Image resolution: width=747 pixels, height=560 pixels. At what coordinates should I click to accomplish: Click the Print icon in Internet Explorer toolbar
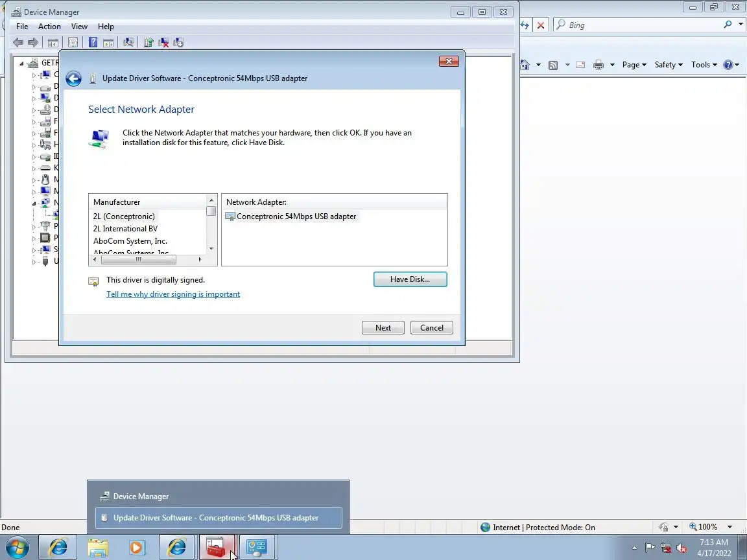(599, 65)
